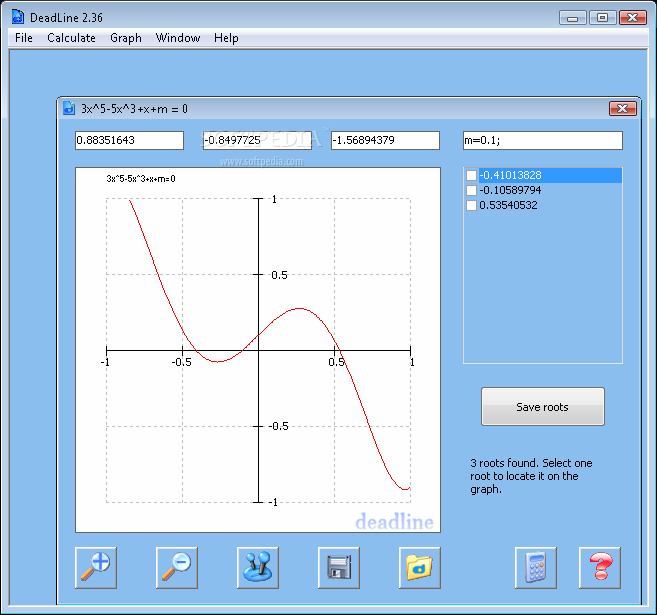Screen dimensions: 657x615
Task: Click the floppy disk save icon
Action: [x=339, y=568]
